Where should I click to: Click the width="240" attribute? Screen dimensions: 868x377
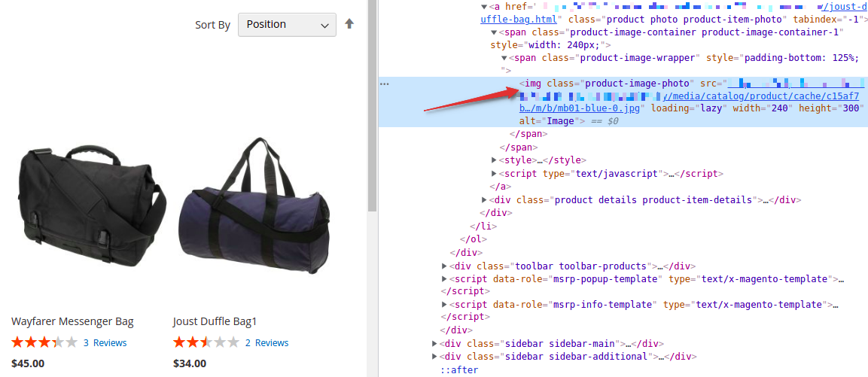coord(763,108)
